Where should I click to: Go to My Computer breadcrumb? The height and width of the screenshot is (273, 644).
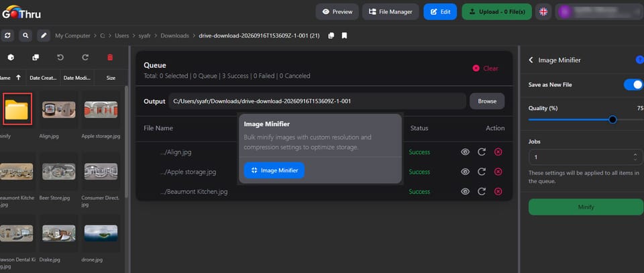click(x=72, y=36)
